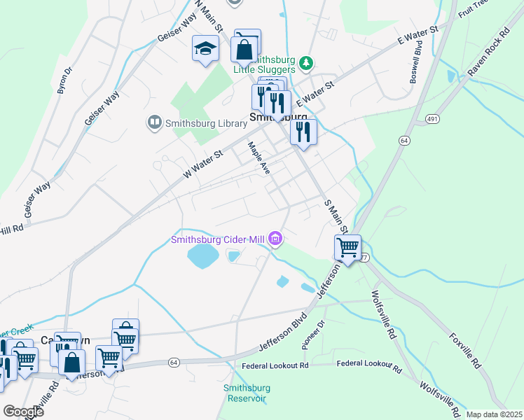Screen dimensions: 524x420
Task: Click the Smithsburg Library book icon
Action: 154,122
